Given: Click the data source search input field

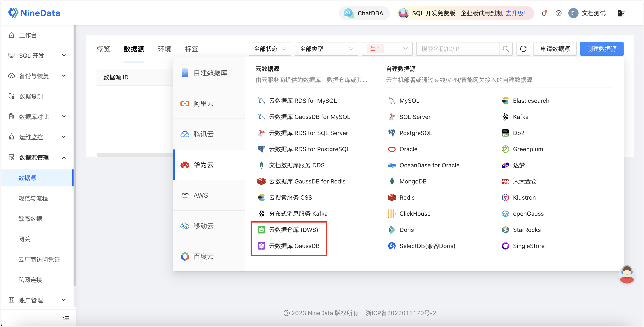Looking at the screenshot, I should click(458, 49).
